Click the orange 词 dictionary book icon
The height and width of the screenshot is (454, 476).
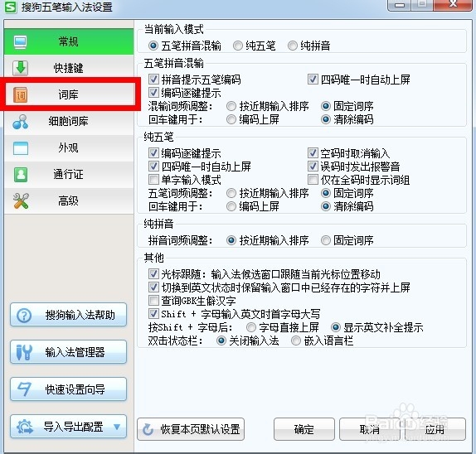pyautogui.click(x=21, y=94)
